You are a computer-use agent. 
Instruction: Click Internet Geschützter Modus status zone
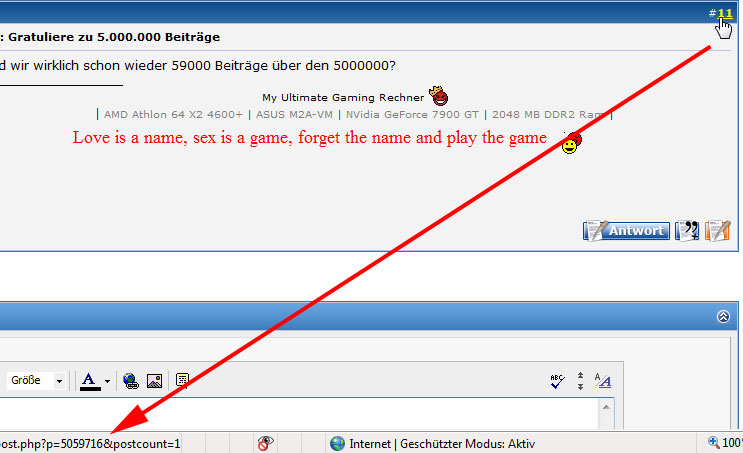pos(433,444)
